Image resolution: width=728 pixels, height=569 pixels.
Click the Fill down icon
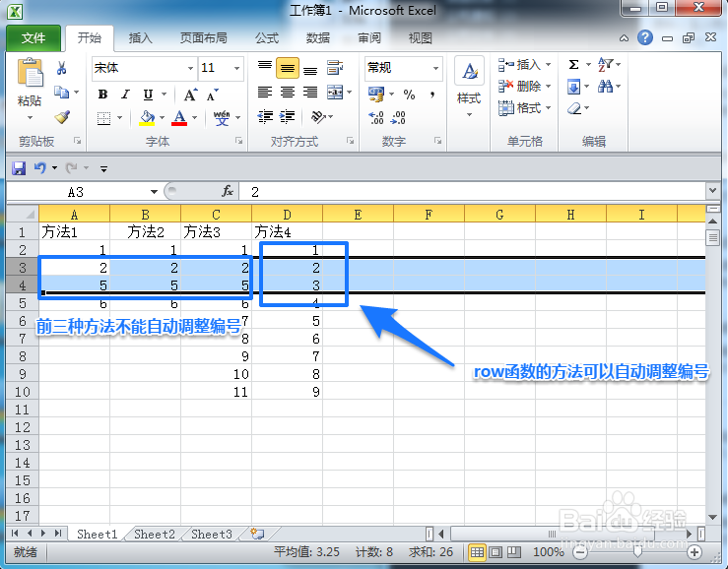tap(574, 87)
